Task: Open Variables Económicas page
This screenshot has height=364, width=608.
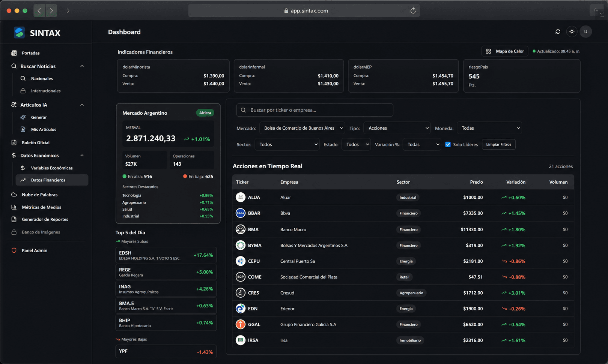Action: pyautogui.click(x=52, y=168)
